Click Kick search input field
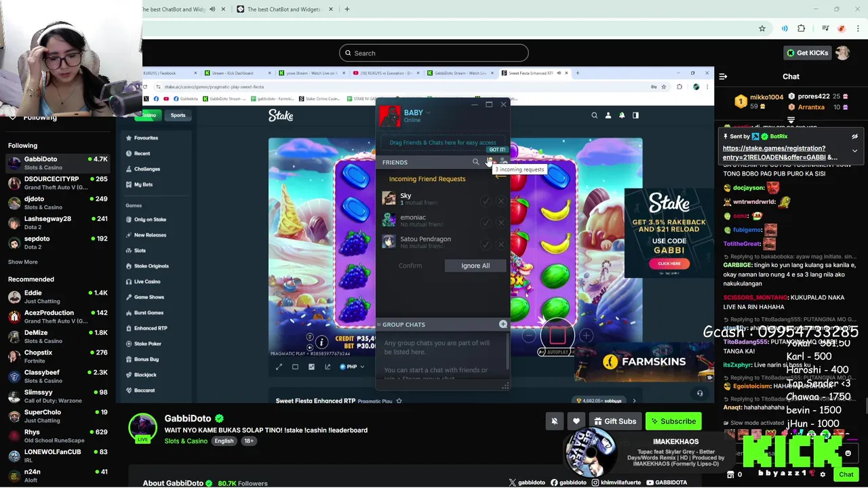Screen dimensions: 868x488 (434, 53)
